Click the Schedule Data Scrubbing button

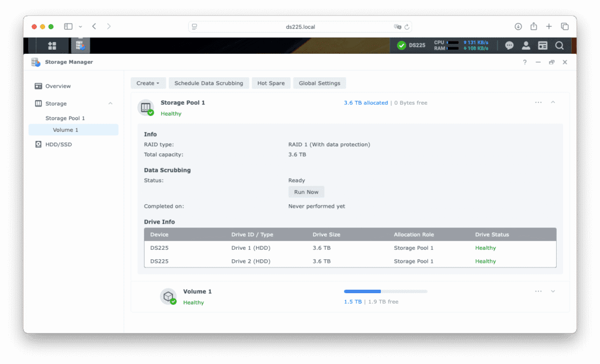[209, 83]
